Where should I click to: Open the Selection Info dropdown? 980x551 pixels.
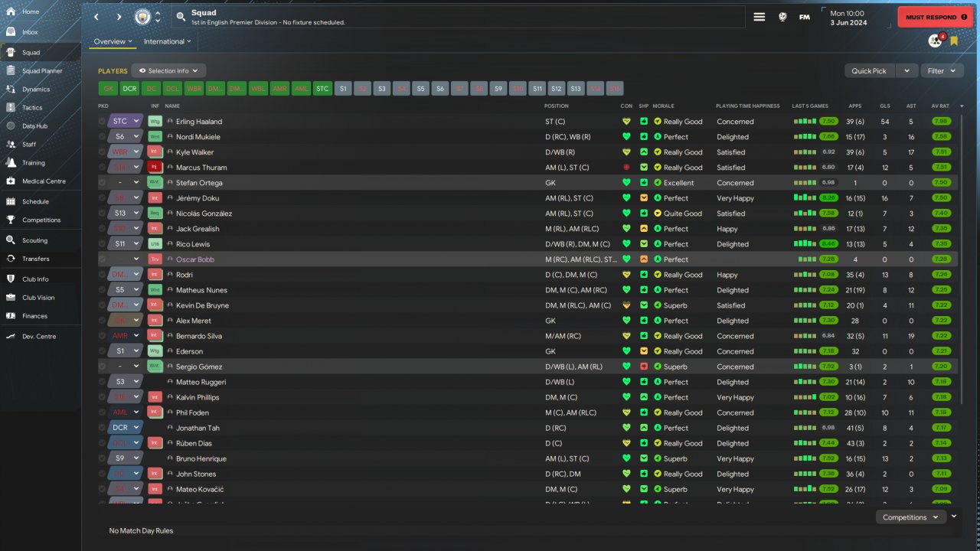[168, 70]
